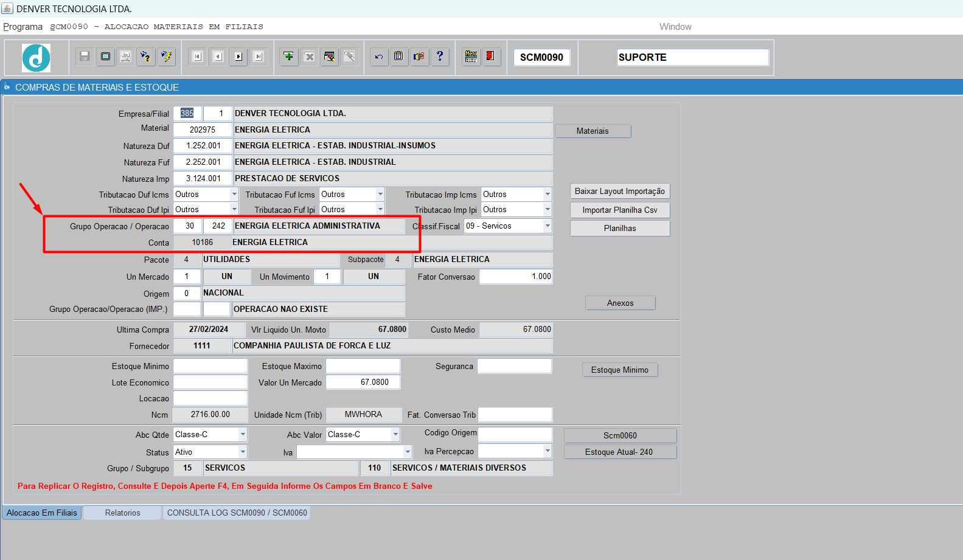Click the Scm0060 button

pos(620,435)
